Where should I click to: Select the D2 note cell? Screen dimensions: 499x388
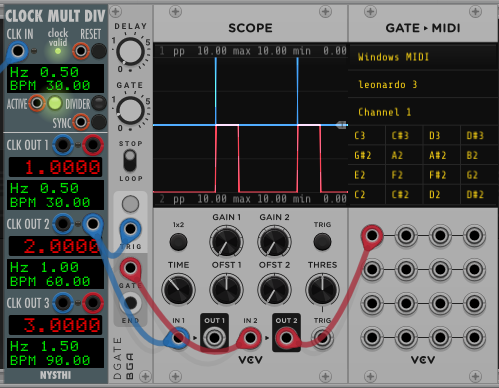click(441, 194)
